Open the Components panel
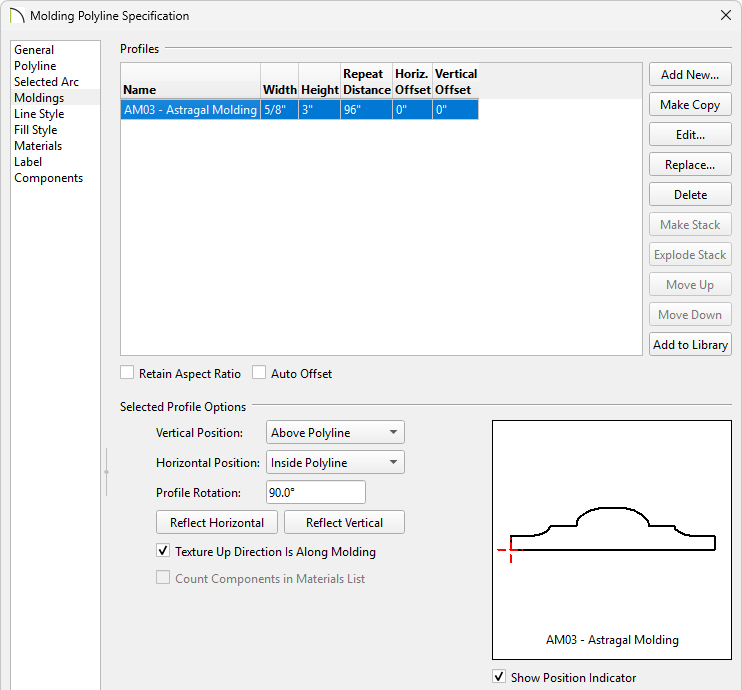 point(48,178)
